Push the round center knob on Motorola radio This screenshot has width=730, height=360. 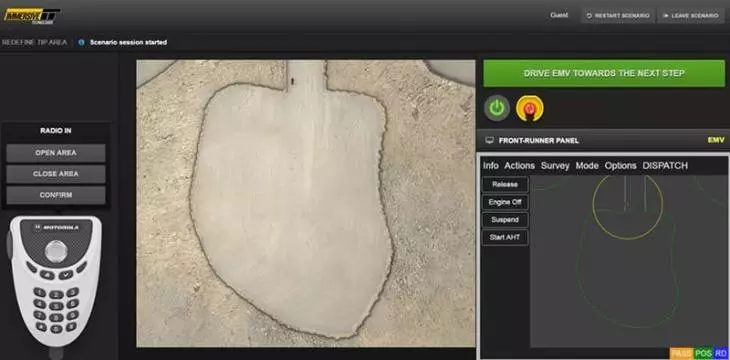click(56, 251)
